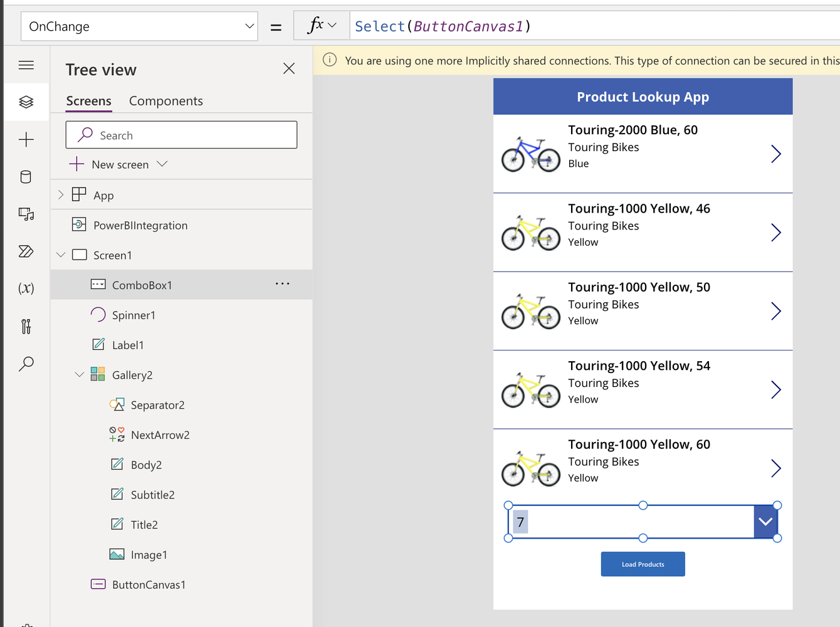The height and width of the screenshot is (627, 840).
Task: Select the Tree view layers icon
Action: pos(26,102)
